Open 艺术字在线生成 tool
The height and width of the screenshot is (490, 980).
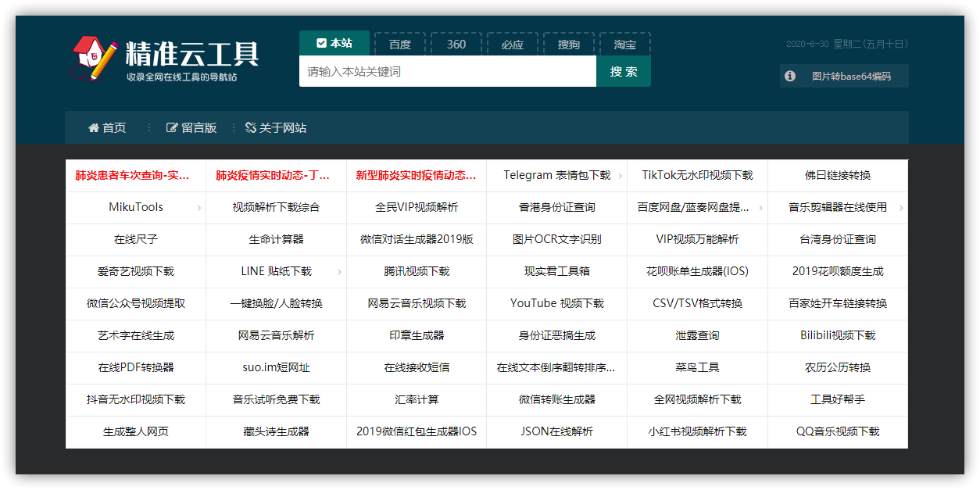[x=136, y=336]
